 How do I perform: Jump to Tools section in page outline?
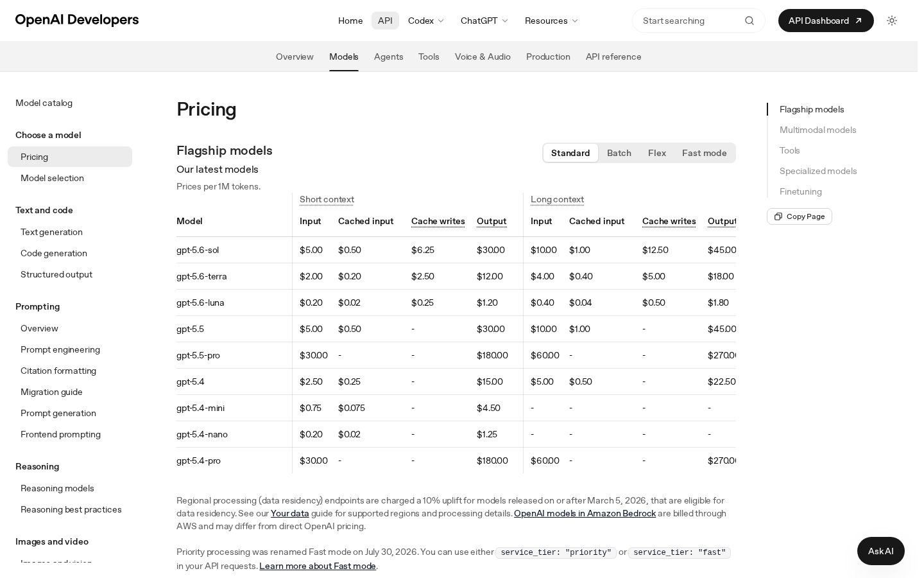point(789,150)
